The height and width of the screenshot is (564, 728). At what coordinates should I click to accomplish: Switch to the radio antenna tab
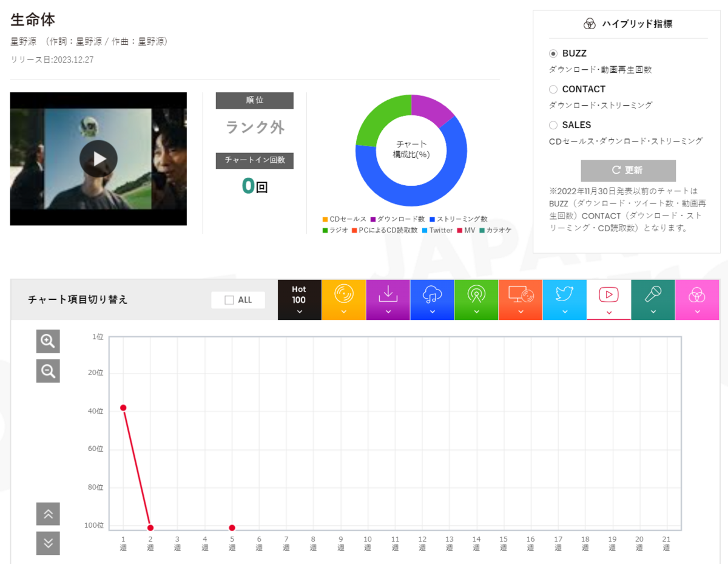click(x=476, y=300)
